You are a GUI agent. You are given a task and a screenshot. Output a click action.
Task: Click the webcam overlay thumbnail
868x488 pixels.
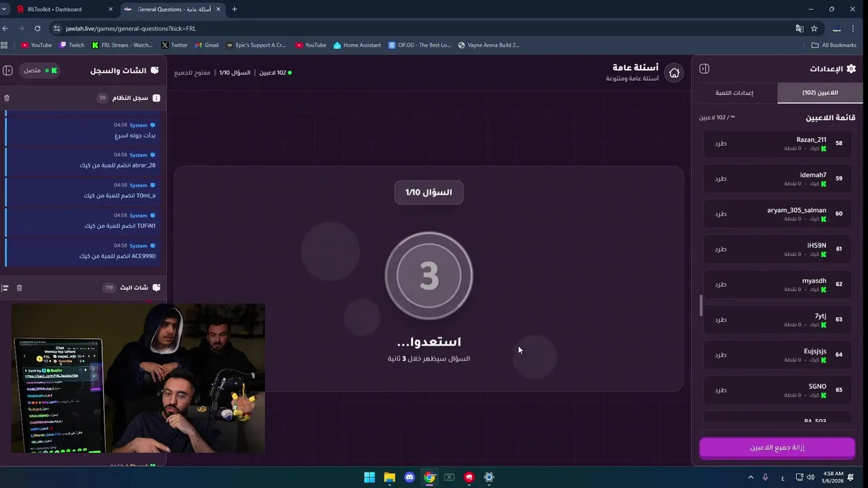(138, 378)
